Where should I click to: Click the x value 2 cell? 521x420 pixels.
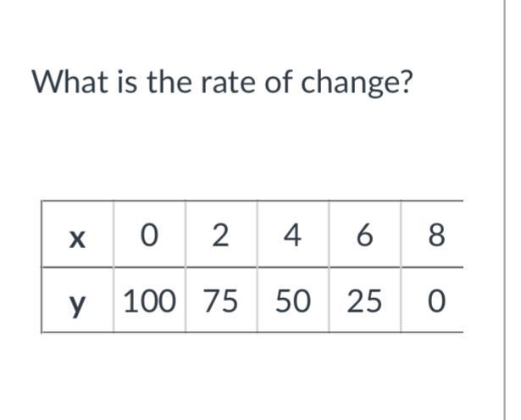click(x=221, y=234)
